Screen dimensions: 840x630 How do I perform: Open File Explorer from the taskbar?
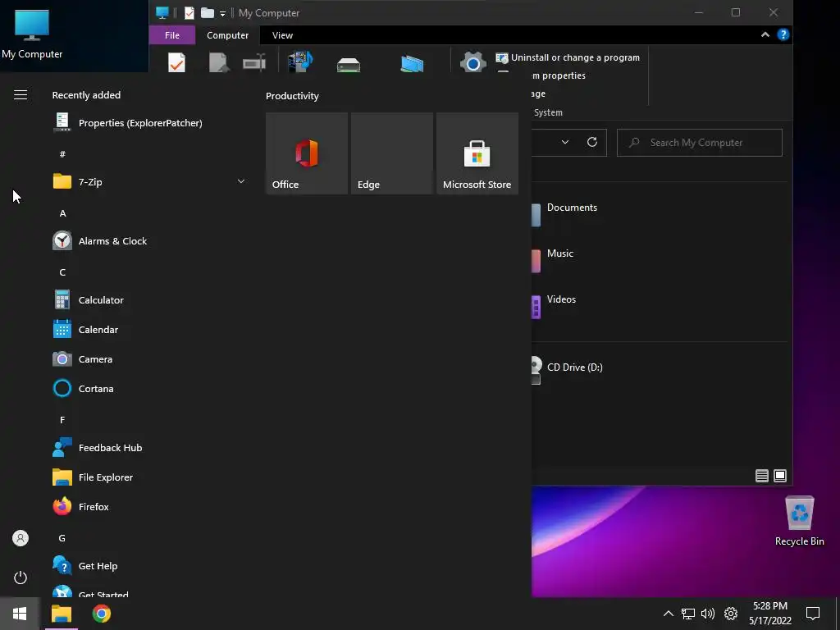coord(61,614)
